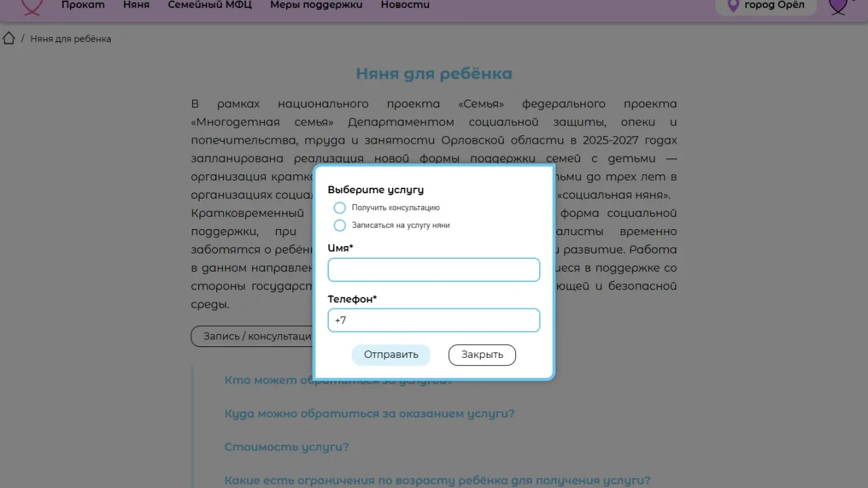
Task: Click the Отправить button
Action: [x=391, y=354]
